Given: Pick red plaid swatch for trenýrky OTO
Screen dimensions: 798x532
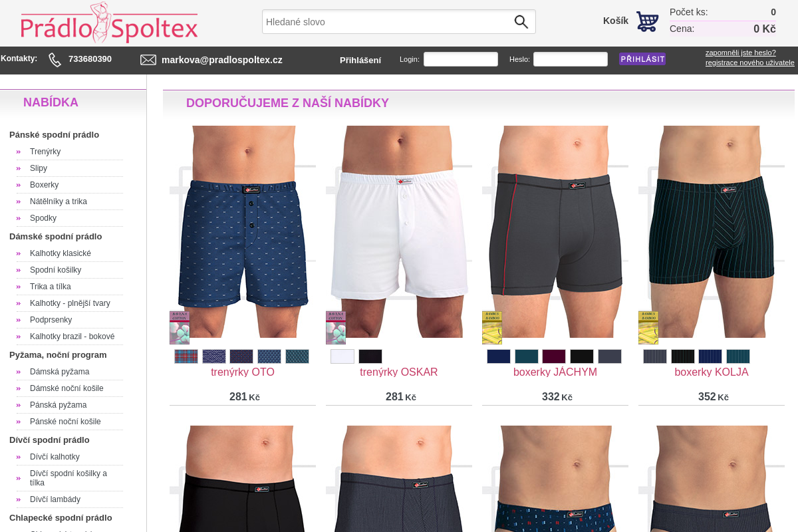Looking at the screenshot, I should (186, 356).
